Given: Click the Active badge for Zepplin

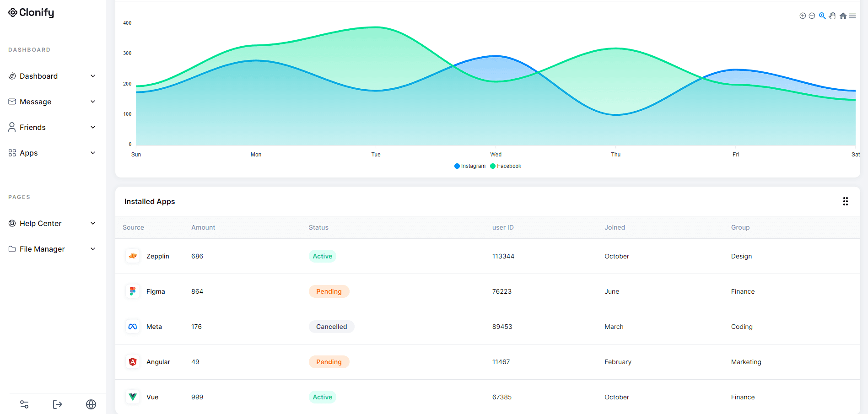Looking at the screenshot, I should 323,256.
